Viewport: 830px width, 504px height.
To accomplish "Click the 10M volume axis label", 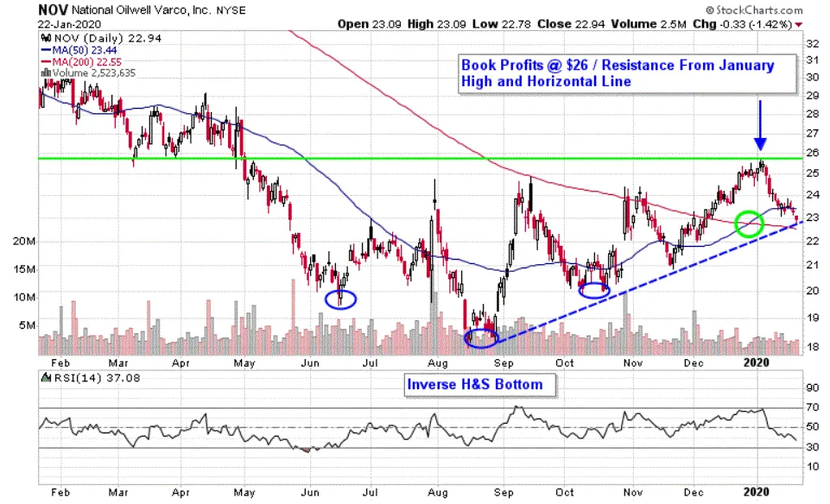I will tap(24, 297).
